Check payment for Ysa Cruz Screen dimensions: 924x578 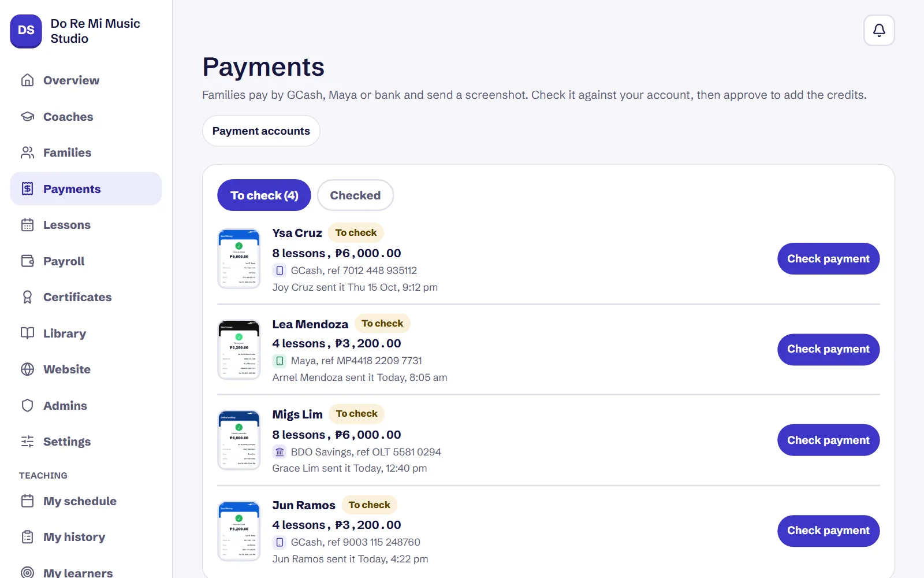(828, 259)
